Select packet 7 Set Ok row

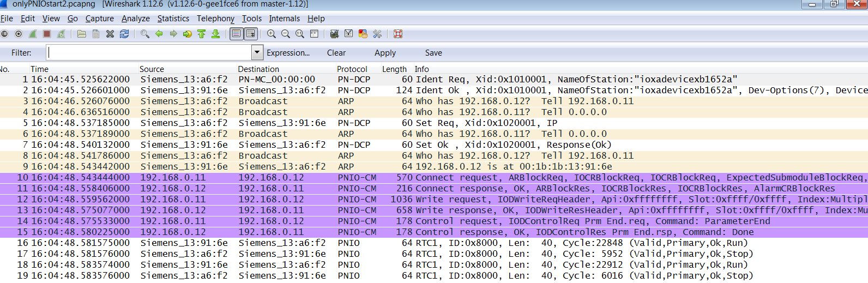pyautogui.click(x=434, y=144)
